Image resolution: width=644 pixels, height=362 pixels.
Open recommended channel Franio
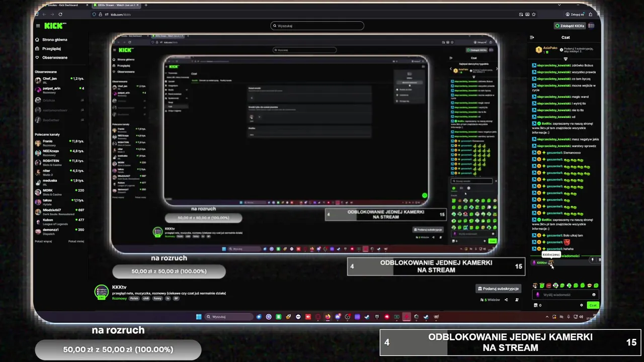59,143
